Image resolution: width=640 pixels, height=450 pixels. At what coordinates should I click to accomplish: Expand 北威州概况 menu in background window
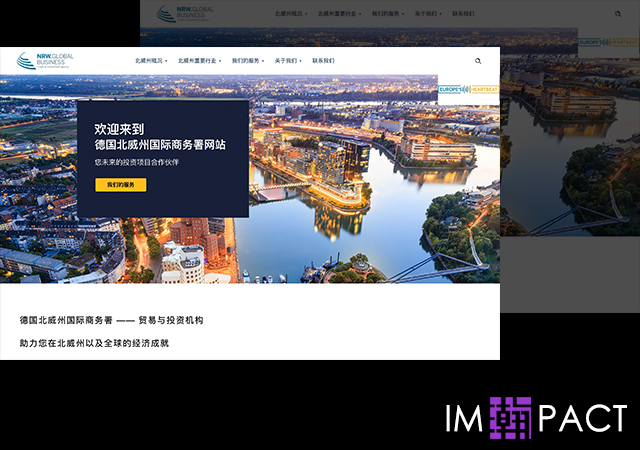pyautogui.click(x=291, y=13)
